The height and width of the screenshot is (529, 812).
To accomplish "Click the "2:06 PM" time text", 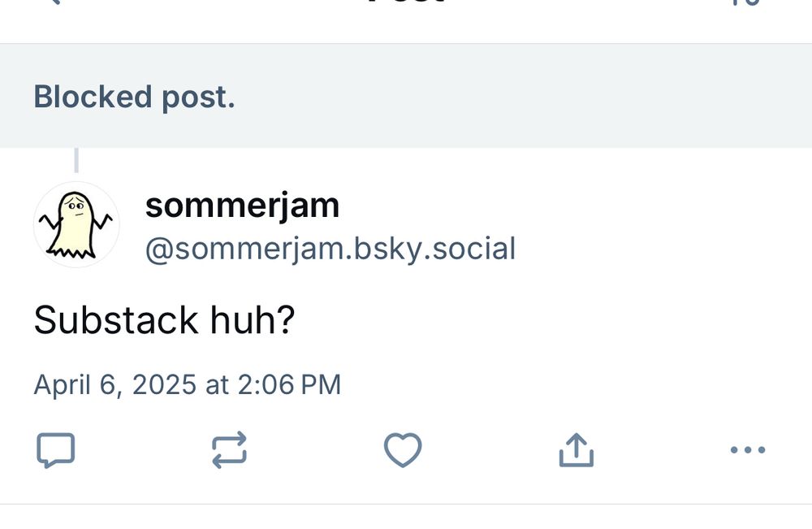I will [289, 384].
